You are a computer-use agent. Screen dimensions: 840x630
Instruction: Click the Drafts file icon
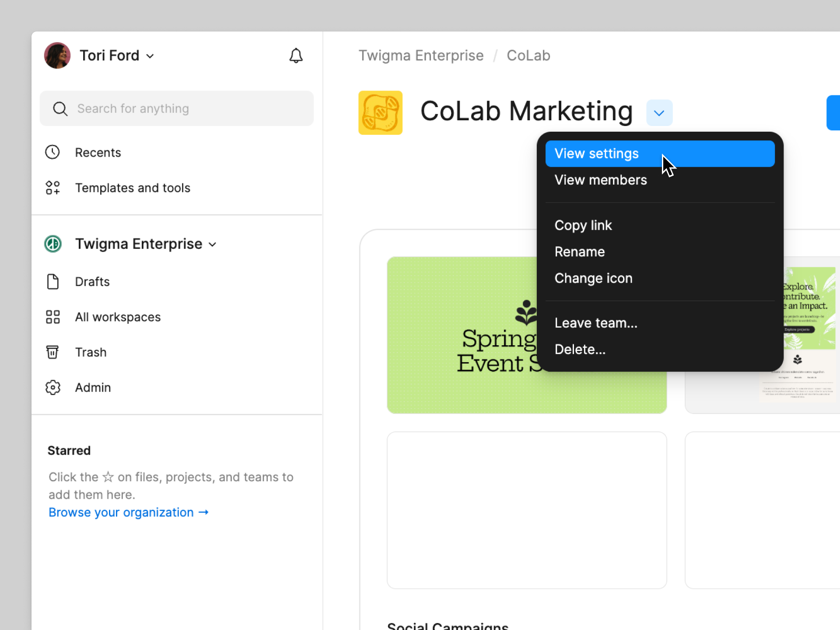pos(52,282)
